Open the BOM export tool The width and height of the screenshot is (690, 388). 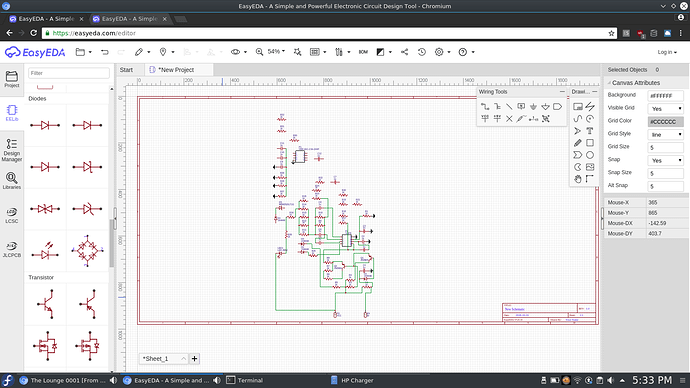point(363,52)
